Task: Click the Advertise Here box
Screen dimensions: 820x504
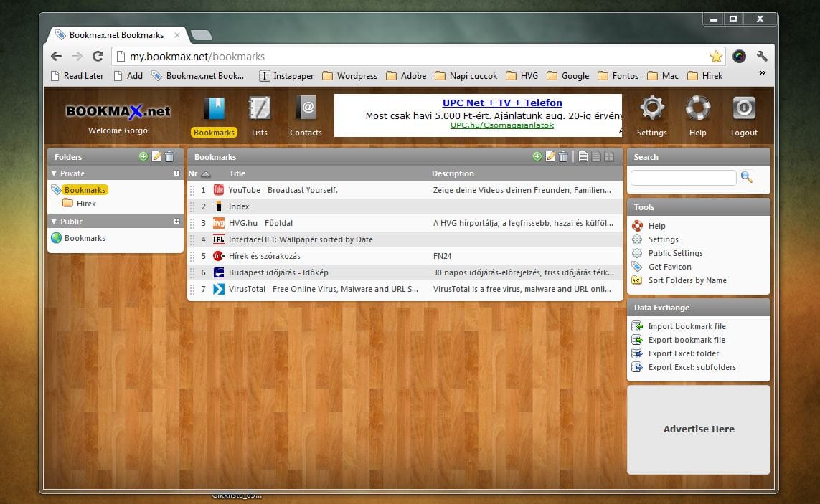Action: pos(699,429)
